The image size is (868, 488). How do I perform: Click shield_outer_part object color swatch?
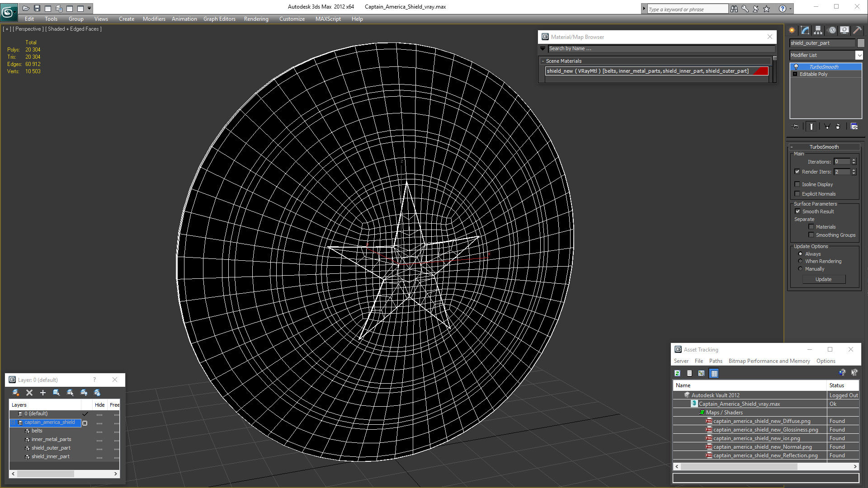(861, 43)
